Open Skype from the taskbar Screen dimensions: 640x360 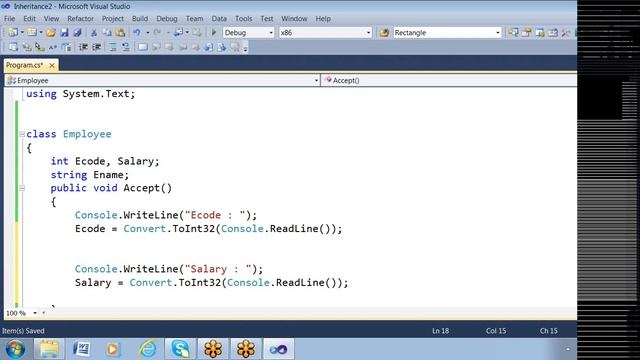(x=180, y=349)
